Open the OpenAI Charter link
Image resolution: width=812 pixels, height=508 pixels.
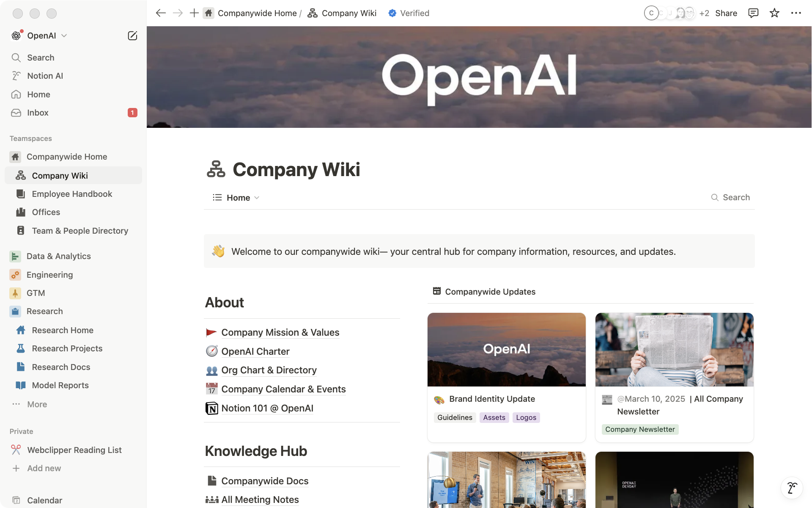point(255,351)
